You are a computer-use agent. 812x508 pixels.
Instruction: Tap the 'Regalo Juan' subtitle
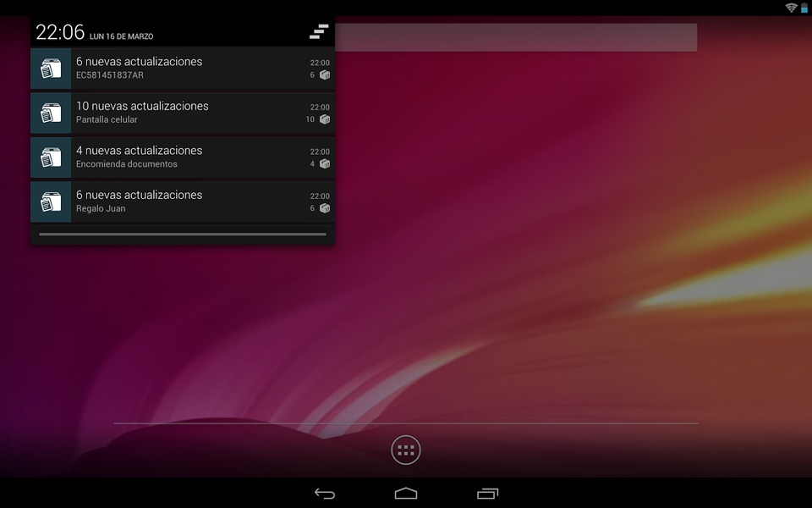[x=101, y=209]
